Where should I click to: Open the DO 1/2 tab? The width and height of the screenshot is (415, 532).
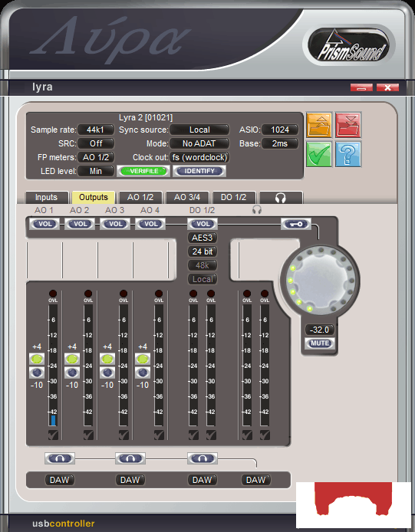point(234,197)
